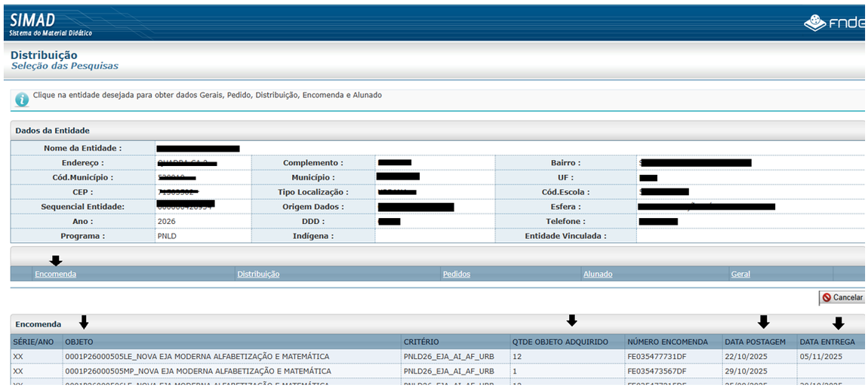Click the black arrow above the OBJETO column
Viewport: 868px width, 390px height.
pos(84,322)
